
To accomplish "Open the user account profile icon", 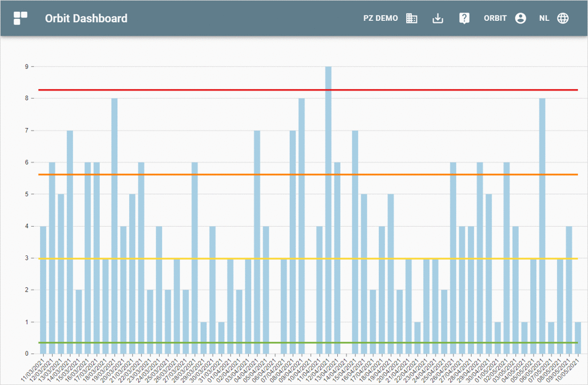I will [520, 18].
